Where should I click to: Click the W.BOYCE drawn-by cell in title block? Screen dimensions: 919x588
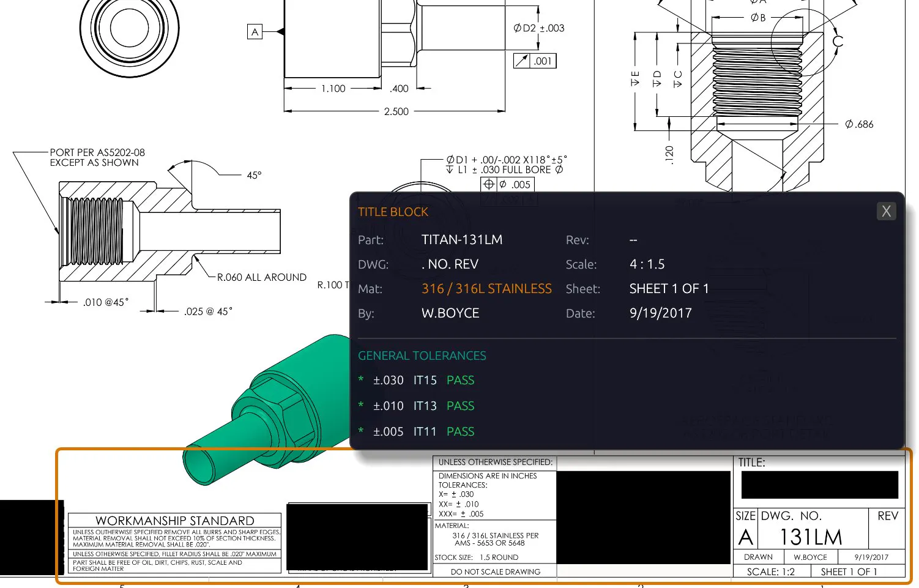(810, 557)
